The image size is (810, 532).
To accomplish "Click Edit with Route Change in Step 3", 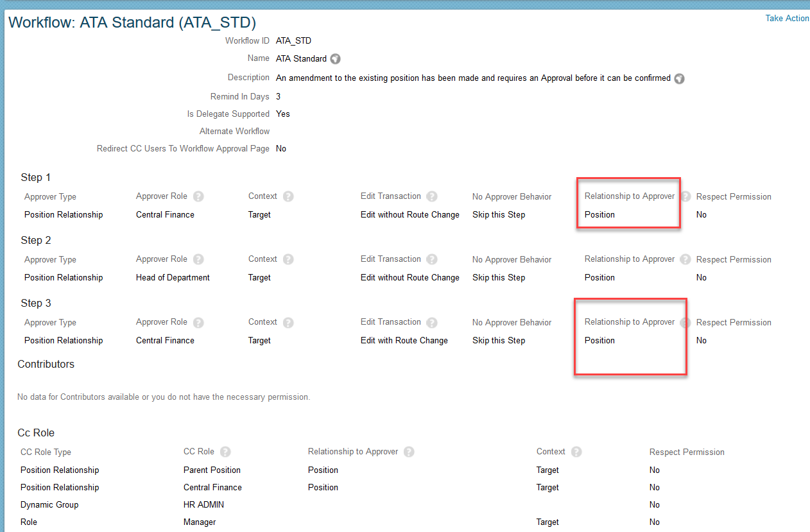I will [404, 341].
